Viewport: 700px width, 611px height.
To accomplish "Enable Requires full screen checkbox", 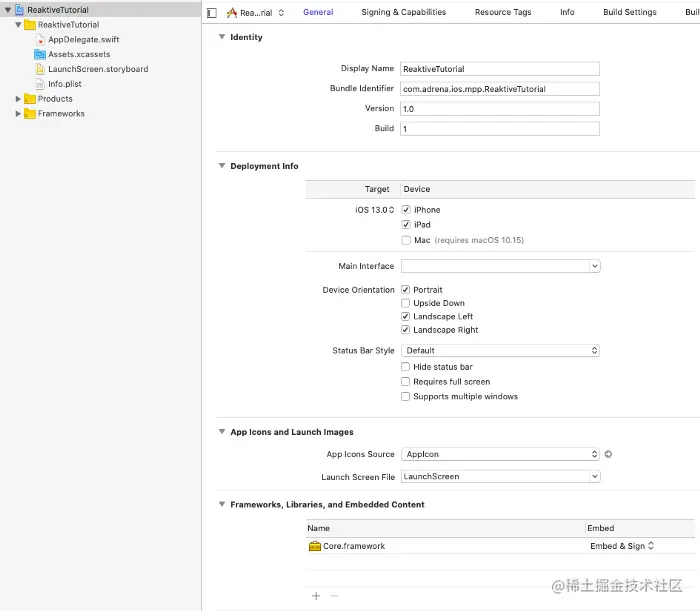I will click(405, 382).
